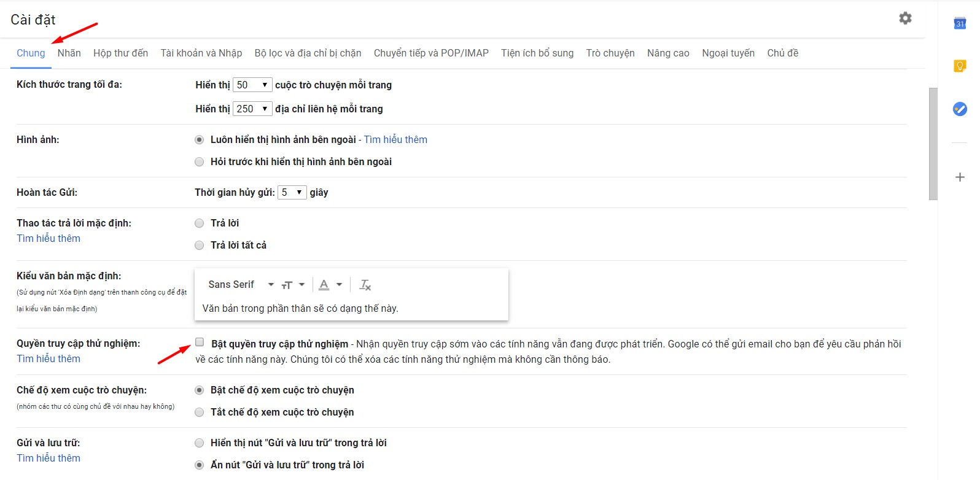Screen dimensions: 980x480
Task: Open Sans Serif font dropdown
Action: pyautogui.click(x=241, y=285)
